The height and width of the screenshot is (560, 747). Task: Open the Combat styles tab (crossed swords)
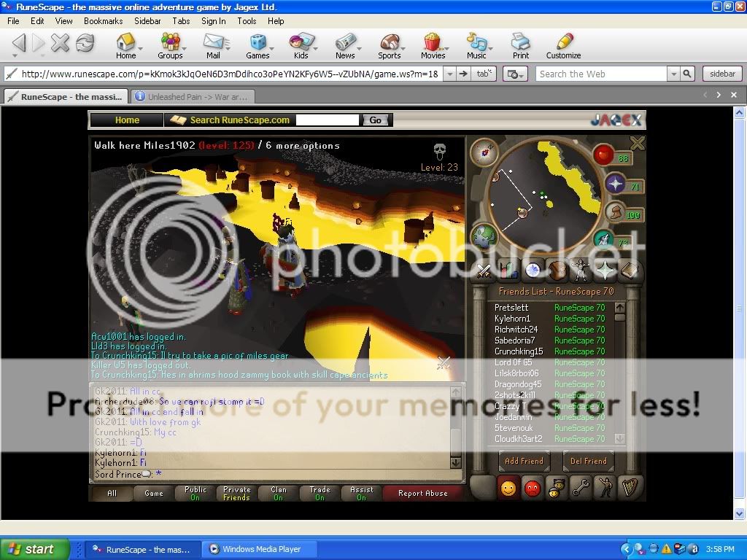(x=484, y=270)
